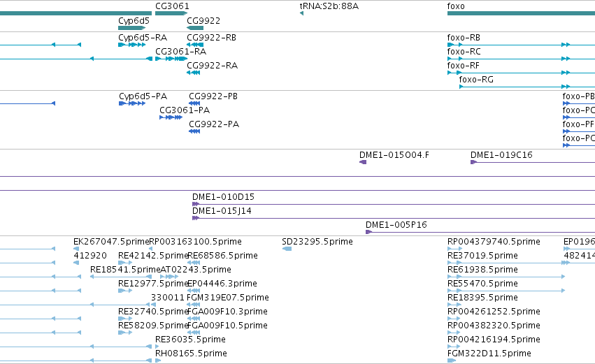
Task: Select clone DME1-019C16
Action: (501, 154)
